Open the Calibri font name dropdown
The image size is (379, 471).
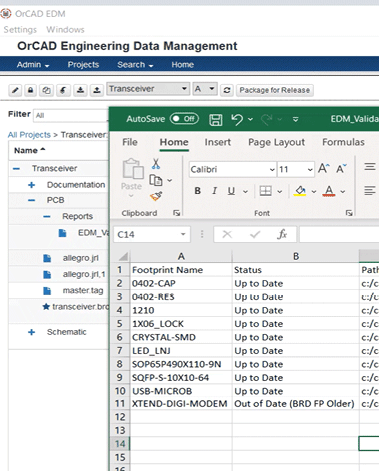tap(272, 169)
